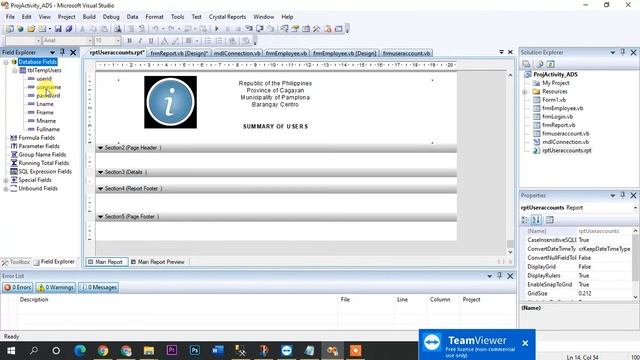The image size is (640, 360).
Task: Select the SUMMARY OF USERS text object
Action: 276,127
